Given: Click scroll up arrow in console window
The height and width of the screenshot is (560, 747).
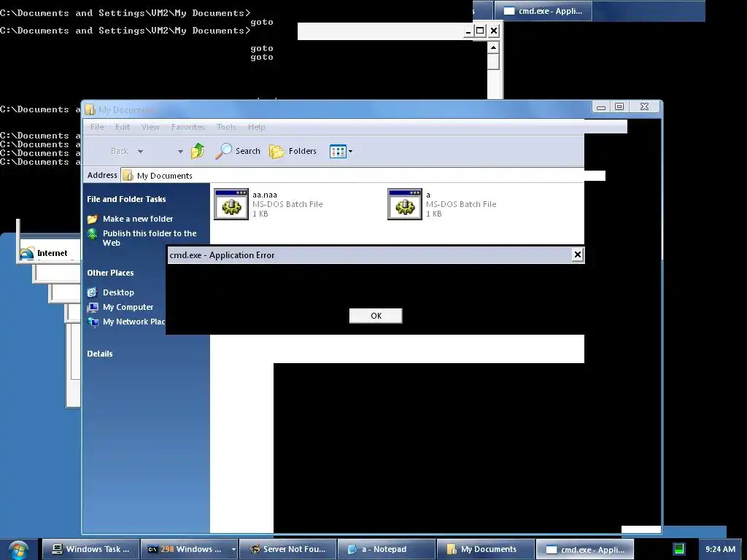Looking at the screenshot, I should [x=494, y=47].
